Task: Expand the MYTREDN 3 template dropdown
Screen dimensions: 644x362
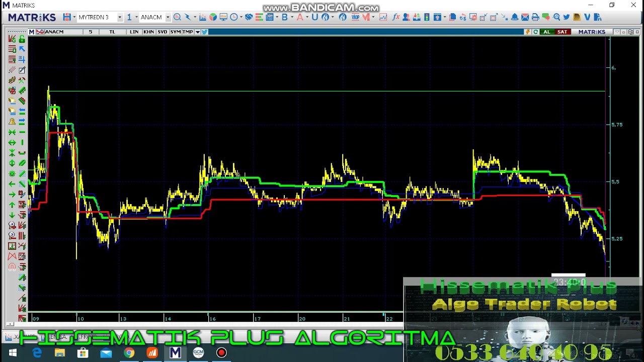Action: click(120, 17)
